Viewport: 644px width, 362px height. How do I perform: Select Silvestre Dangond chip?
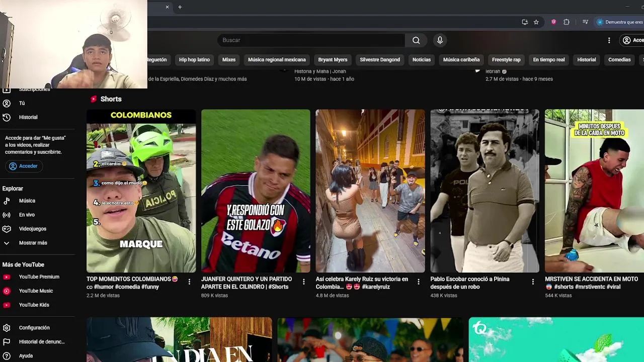[x=380, y=59]
